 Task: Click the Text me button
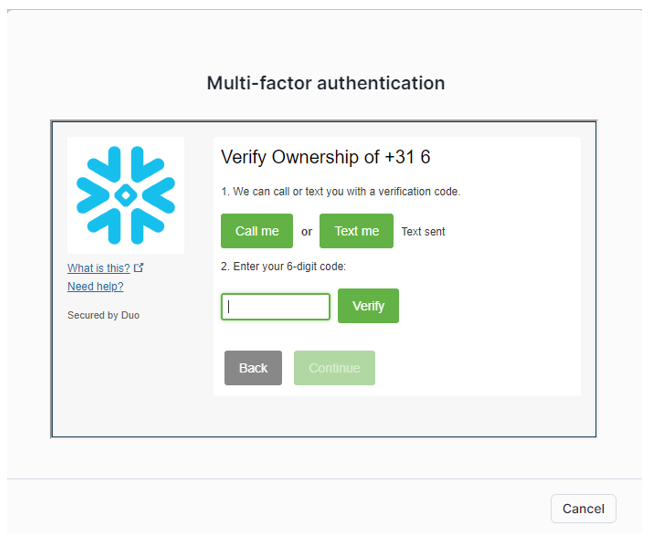[356, 231]
